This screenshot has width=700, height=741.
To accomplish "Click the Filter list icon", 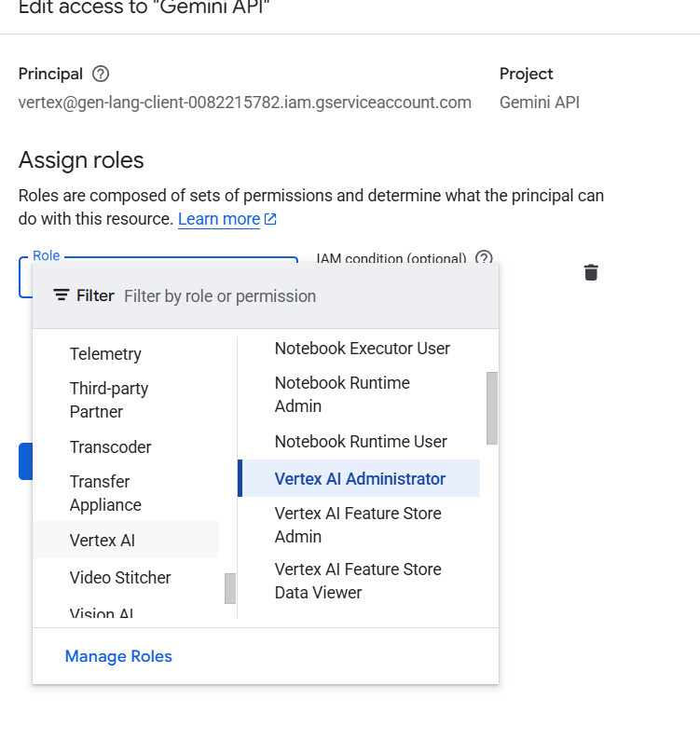I will point(62,295).
